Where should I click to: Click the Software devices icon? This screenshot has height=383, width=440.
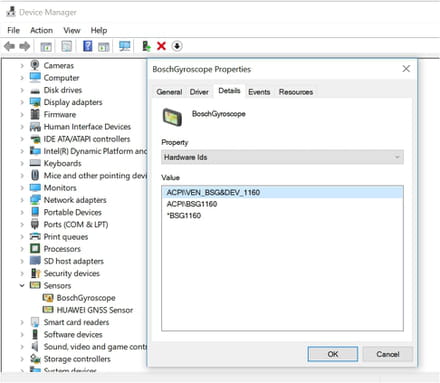point(35,334)
